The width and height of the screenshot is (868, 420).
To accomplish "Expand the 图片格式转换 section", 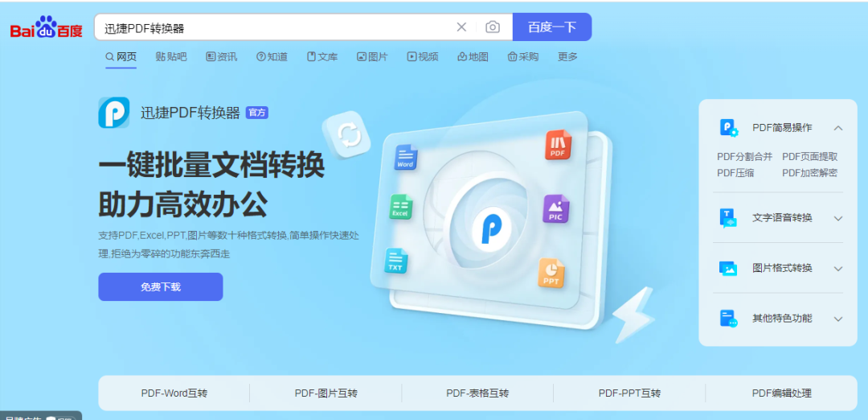I will click(x=838, y=269).
